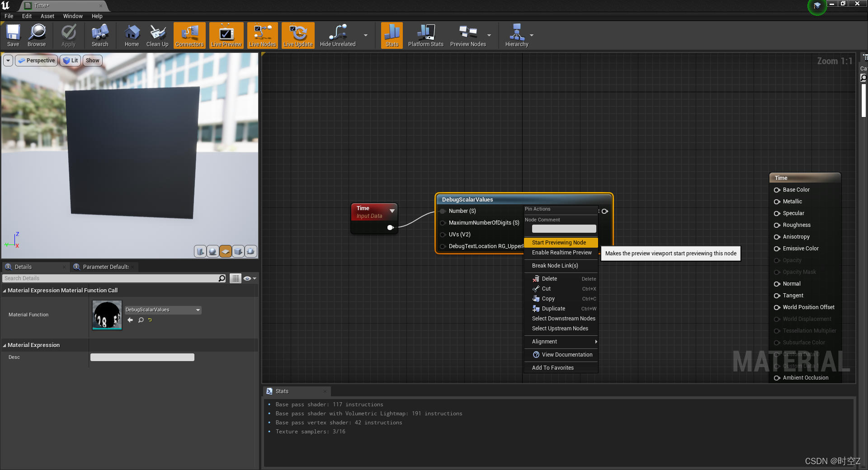Click the Desc value bar in Material Expression
Image resolution: width=868 pixels, height=470 pixels.
pos(142,357)
